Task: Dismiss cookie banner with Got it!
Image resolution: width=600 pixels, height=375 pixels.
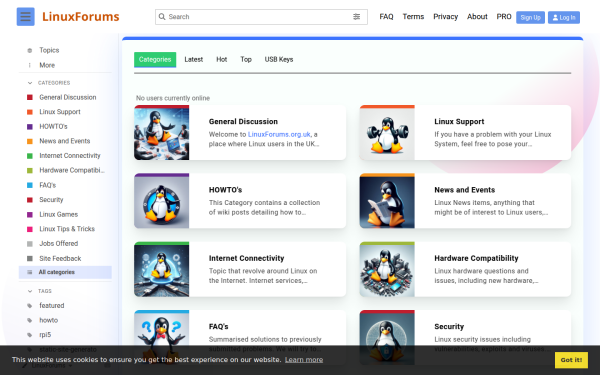Action: click(571, 360)
